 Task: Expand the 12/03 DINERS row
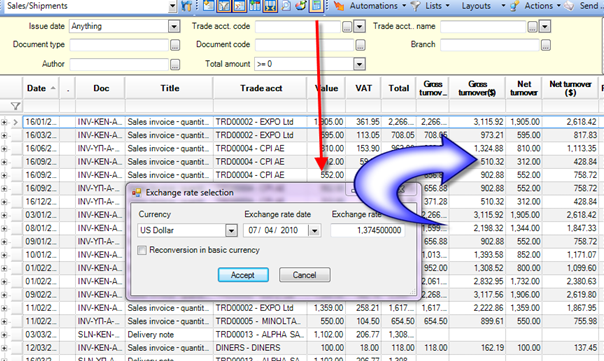coord(4,348)
